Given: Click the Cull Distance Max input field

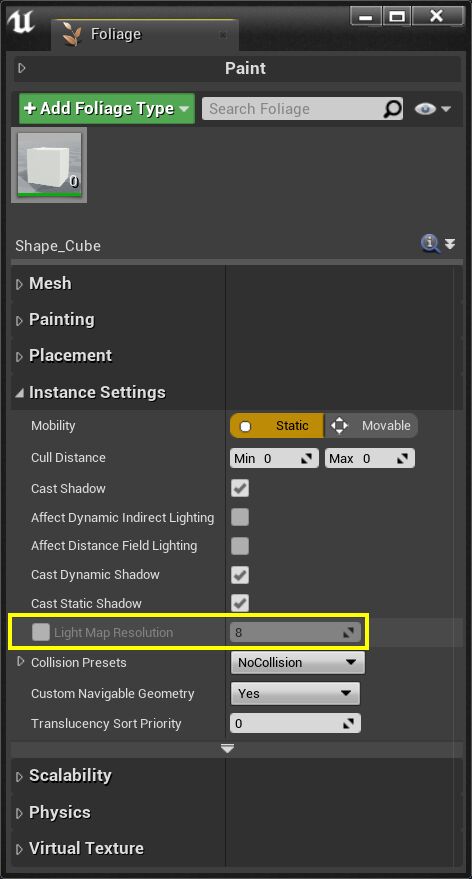Looking at the screenshot, I should pyautogui.click(x=370, y=459).
